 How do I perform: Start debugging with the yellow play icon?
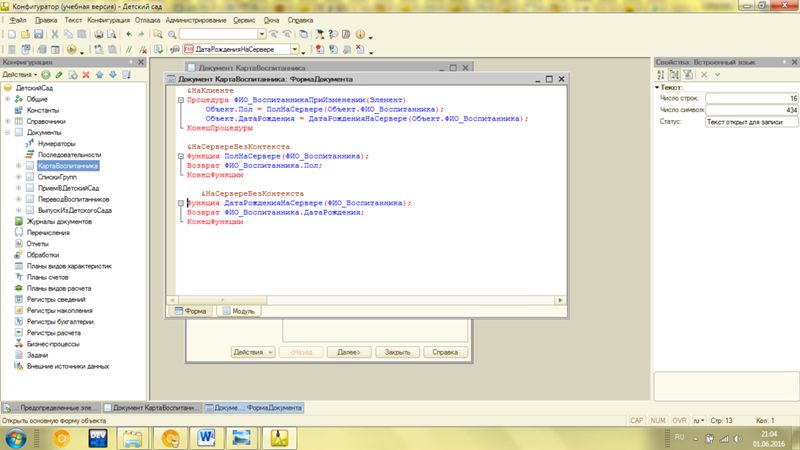tap(71, 49)
